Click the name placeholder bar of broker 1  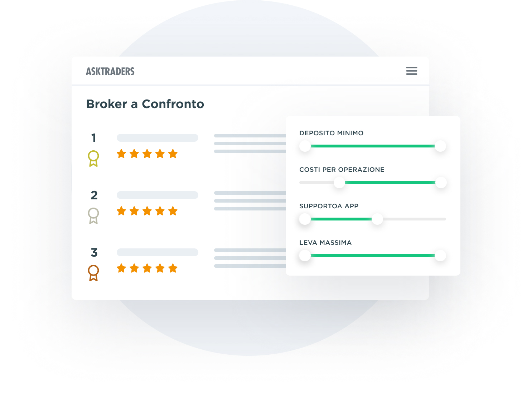point(158,138)
